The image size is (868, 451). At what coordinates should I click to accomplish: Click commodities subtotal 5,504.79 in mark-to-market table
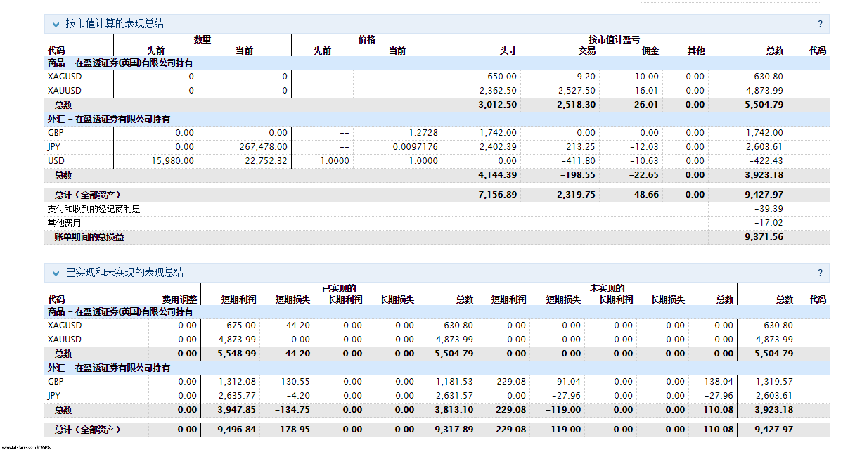764,105
